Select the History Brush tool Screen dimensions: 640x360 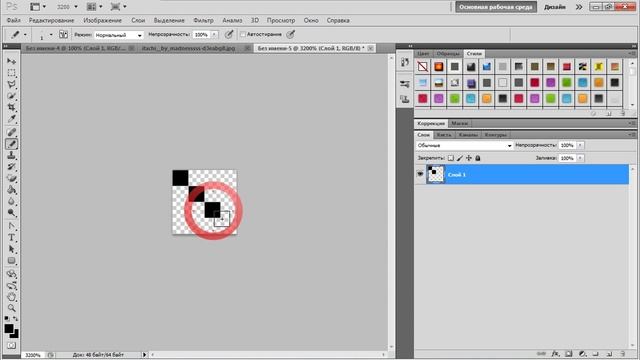11,167
